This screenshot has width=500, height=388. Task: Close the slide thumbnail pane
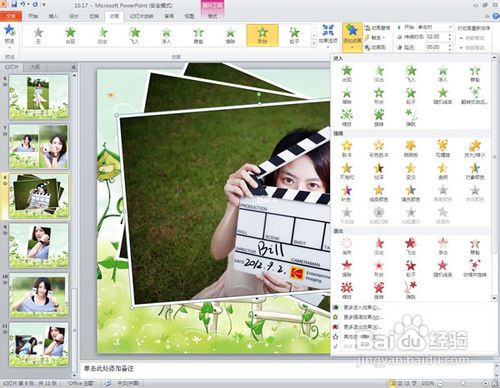(73, 67)
